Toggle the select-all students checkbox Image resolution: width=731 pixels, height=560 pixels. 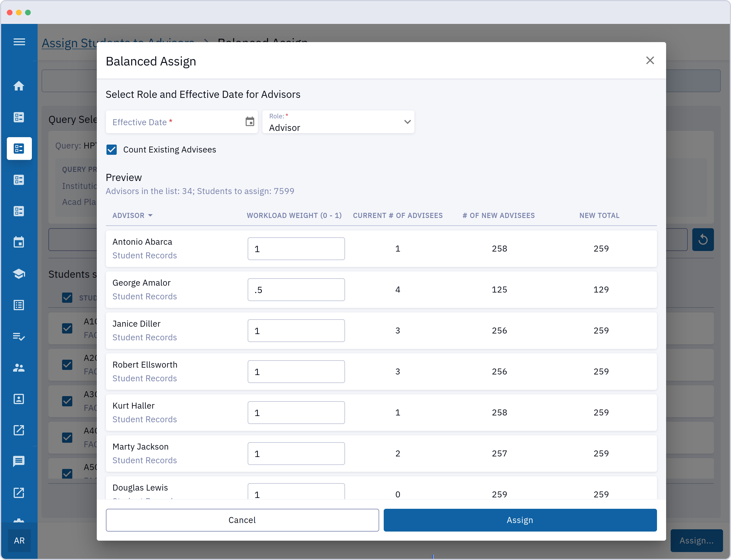[67, 297]
